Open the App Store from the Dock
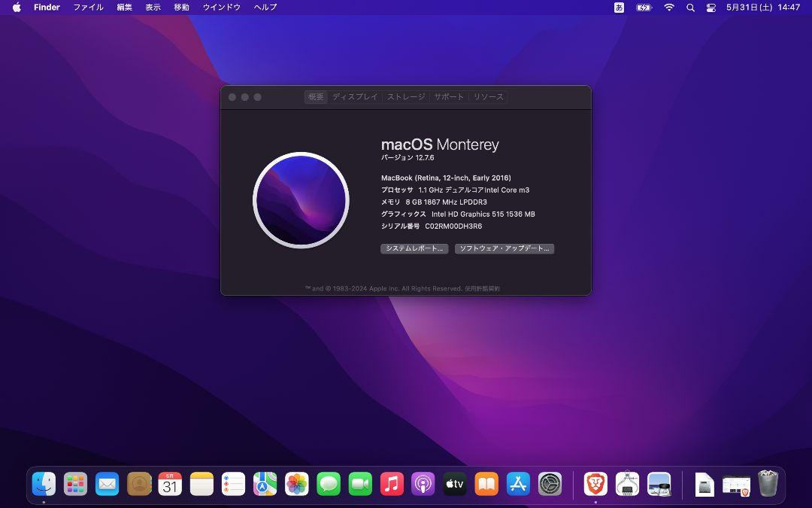Screen dimensions: 812x508 (x=518, y=484)
